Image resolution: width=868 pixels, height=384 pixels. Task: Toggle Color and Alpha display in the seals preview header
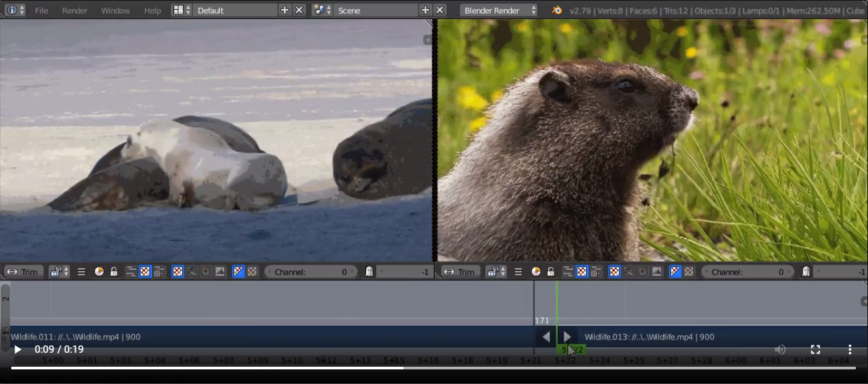pos(238,272)
